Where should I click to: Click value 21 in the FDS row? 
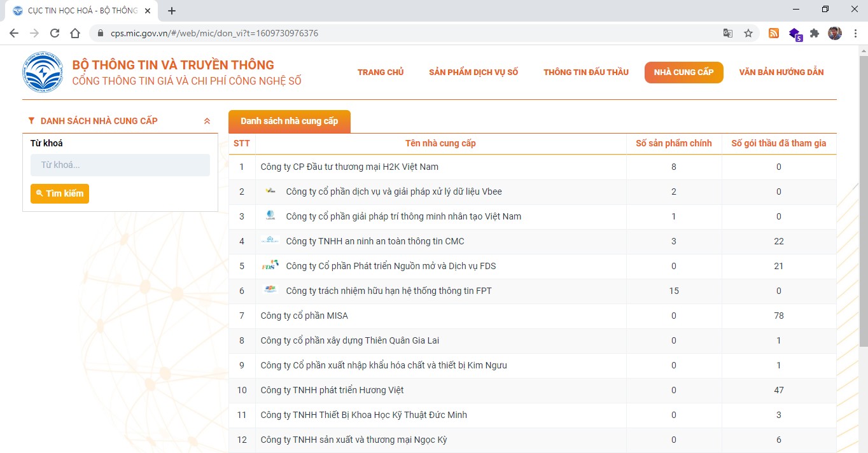pyautogui.click(x=779, y=266)
